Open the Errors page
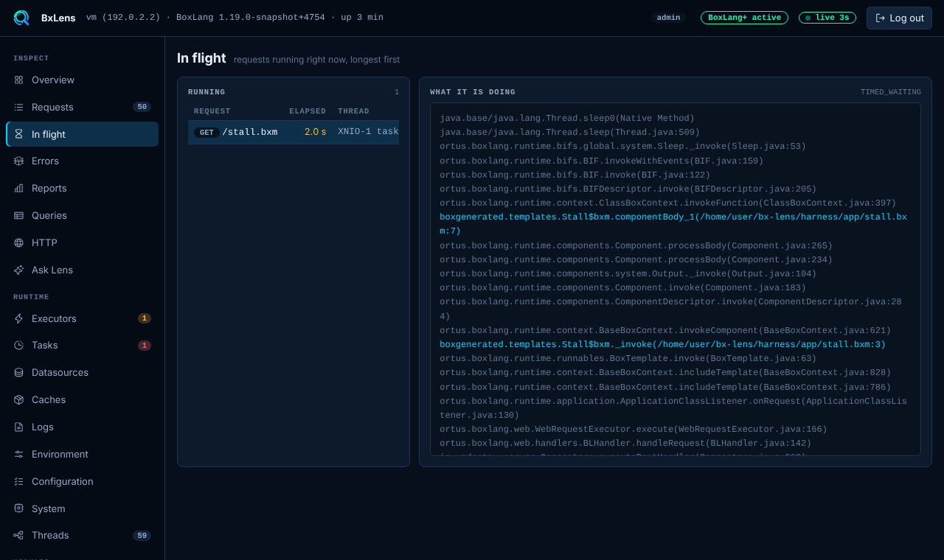The width and height of the screenshot is (944, 560). [x=82, y=161]
